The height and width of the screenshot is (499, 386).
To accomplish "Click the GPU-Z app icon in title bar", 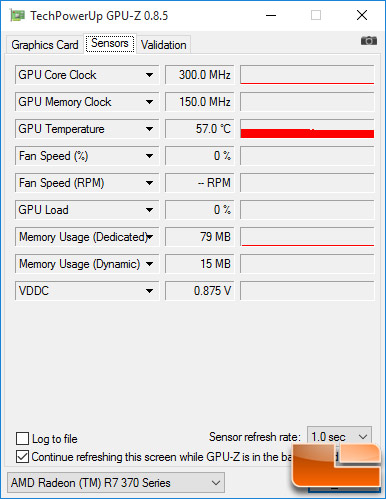I will point(17,16).
